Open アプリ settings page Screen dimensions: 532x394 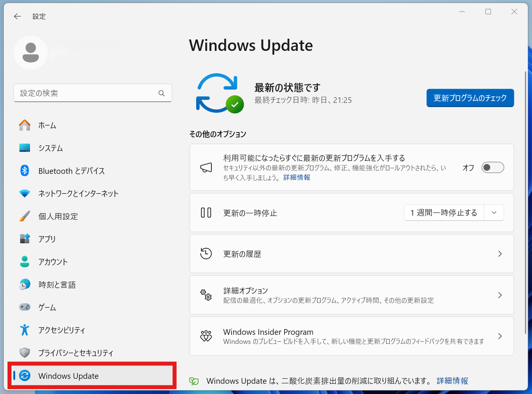pyautogui.click(x=93, y=239)
